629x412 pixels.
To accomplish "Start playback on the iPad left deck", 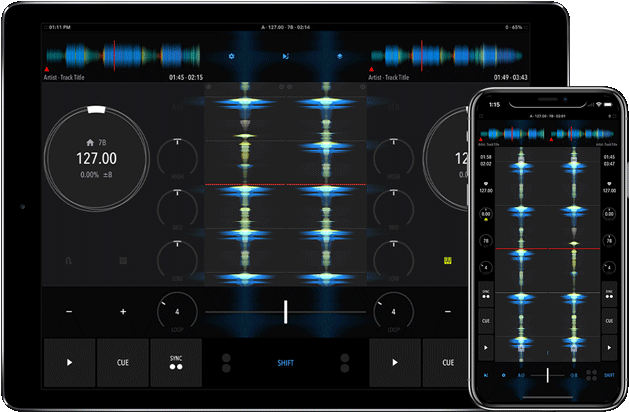I will [x=69, y=363].
